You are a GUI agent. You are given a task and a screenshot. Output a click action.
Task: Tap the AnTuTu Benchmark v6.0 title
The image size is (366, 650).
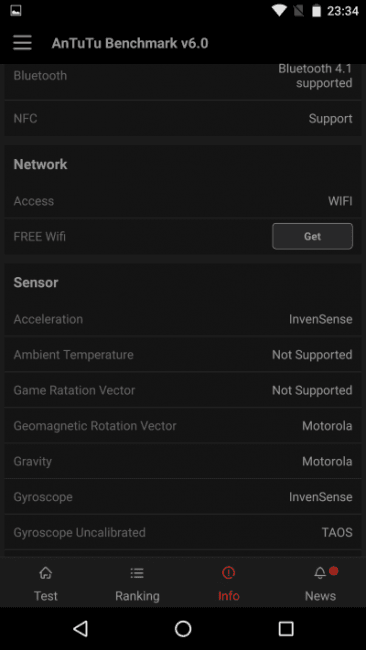(x=130, y=43)
